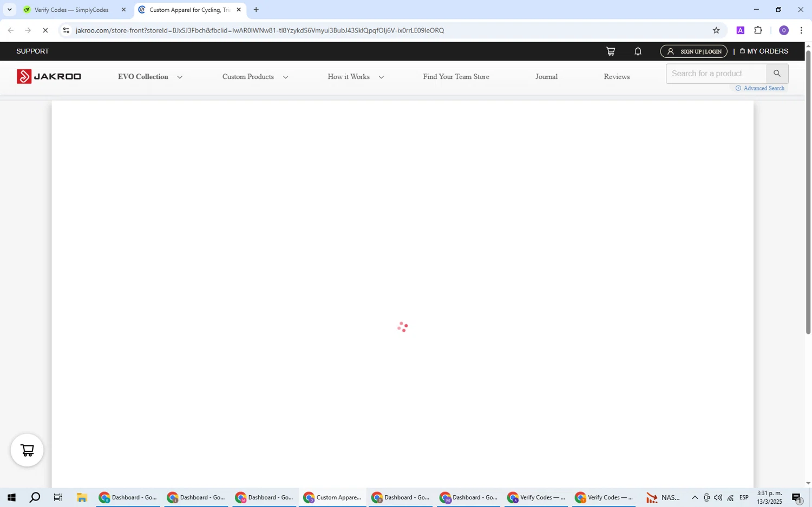Open Windows taskbar search

click(35, 498)
